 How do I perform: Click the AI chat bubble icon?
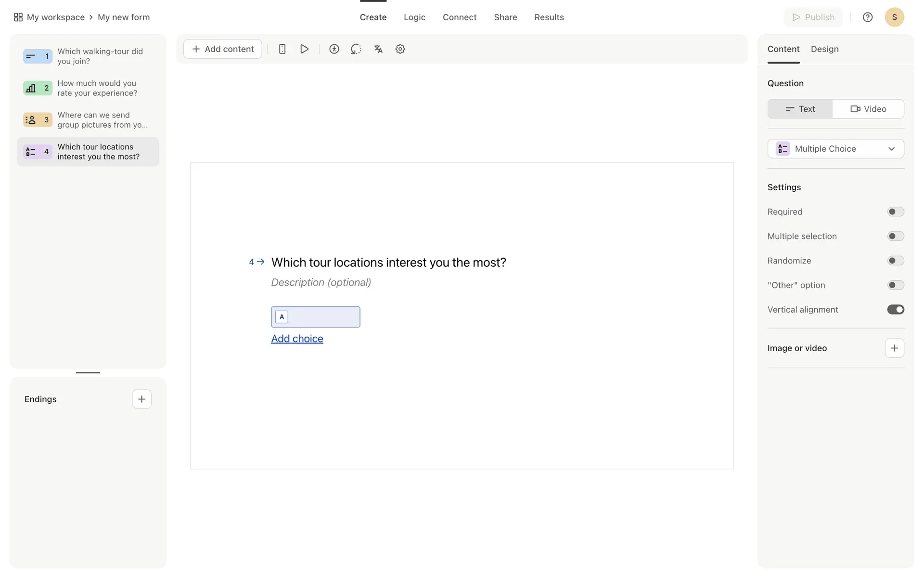[356, 49]
